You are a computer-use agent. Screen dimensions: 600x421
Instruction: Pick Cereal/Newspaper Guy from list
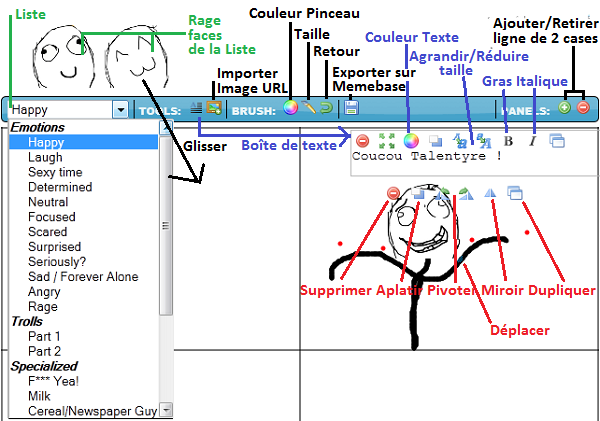click(x=93, y=411)
